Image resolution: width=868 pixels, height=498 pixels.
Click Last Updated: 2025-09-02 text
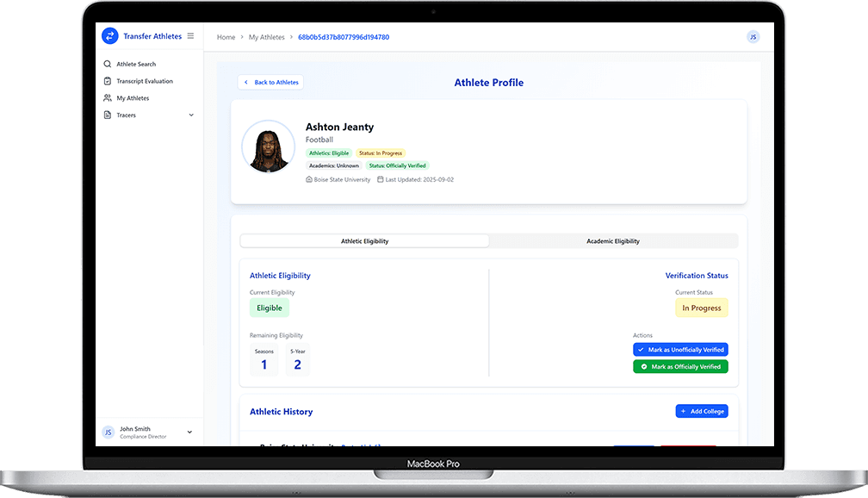pyautogui.click(x=419, y=179)
